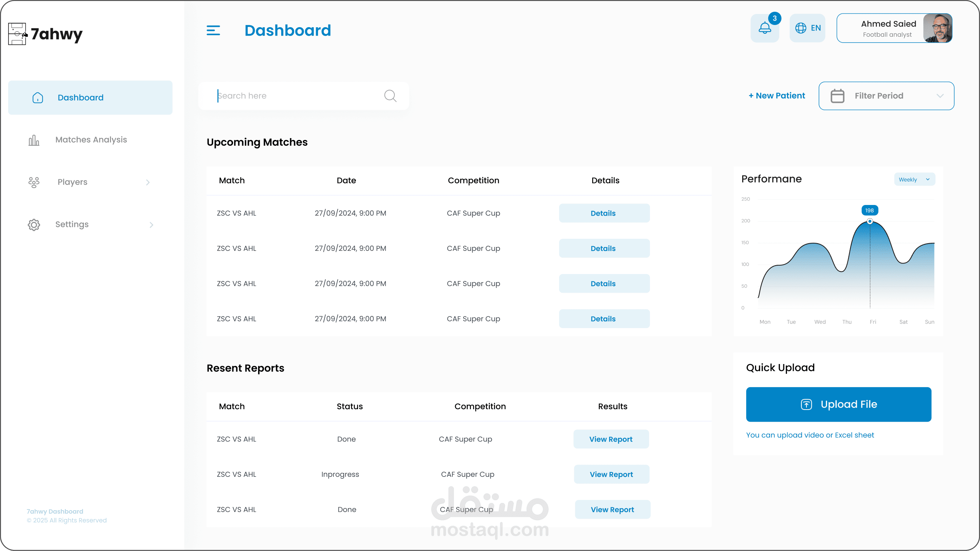980x551 pixels.
Task: Click the 7ahwy logo icon
Action: pos(18,34)
